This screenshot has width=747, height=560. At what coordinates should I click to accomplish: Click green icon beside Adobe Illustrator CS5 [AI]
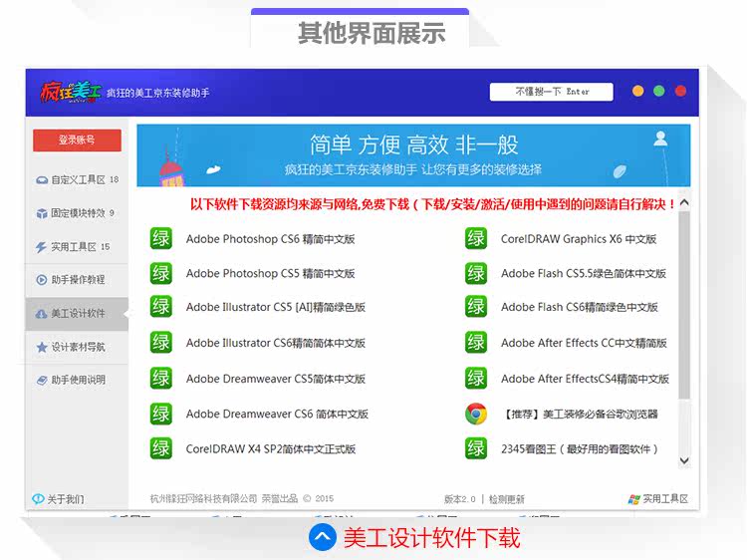[x=160, y=307]
